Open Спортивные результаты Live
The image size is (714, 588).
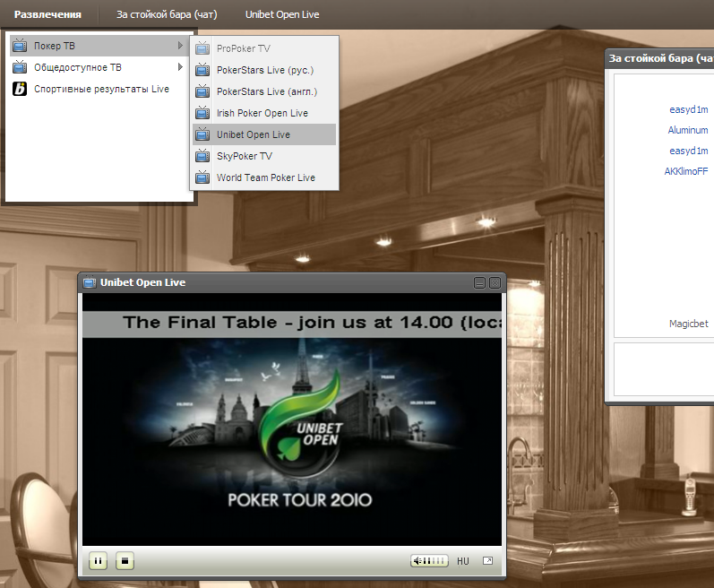click(99, 89)
